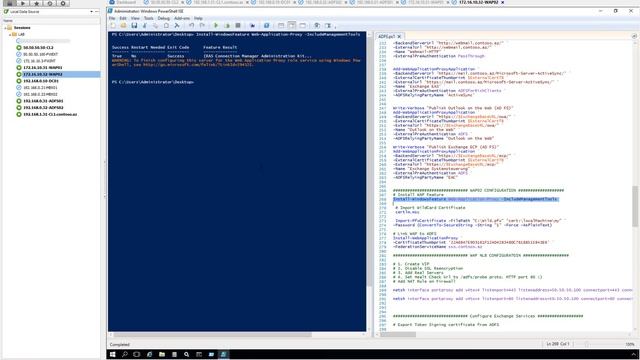Screen dimensions: 640x360
Task: Open the File menu in PowerShell ISE
Action: pyautogui.click(x=112, y=18)
